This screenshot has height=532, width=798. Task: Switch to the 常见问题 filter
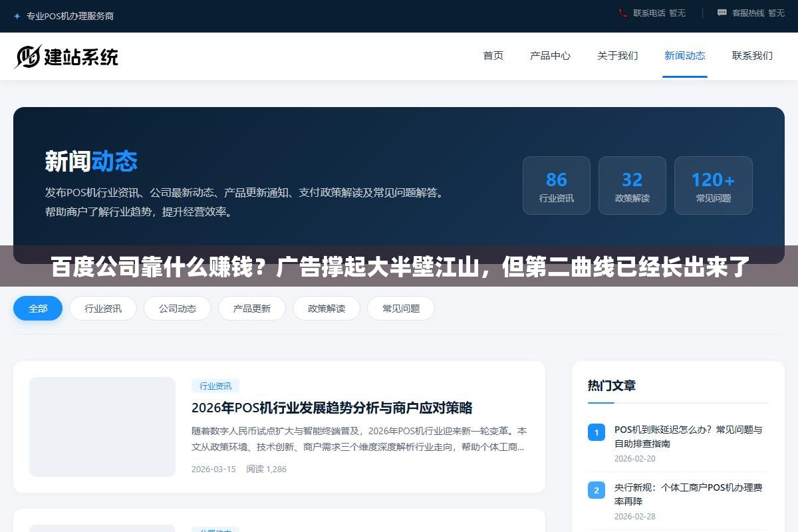(x=401, y=309)
